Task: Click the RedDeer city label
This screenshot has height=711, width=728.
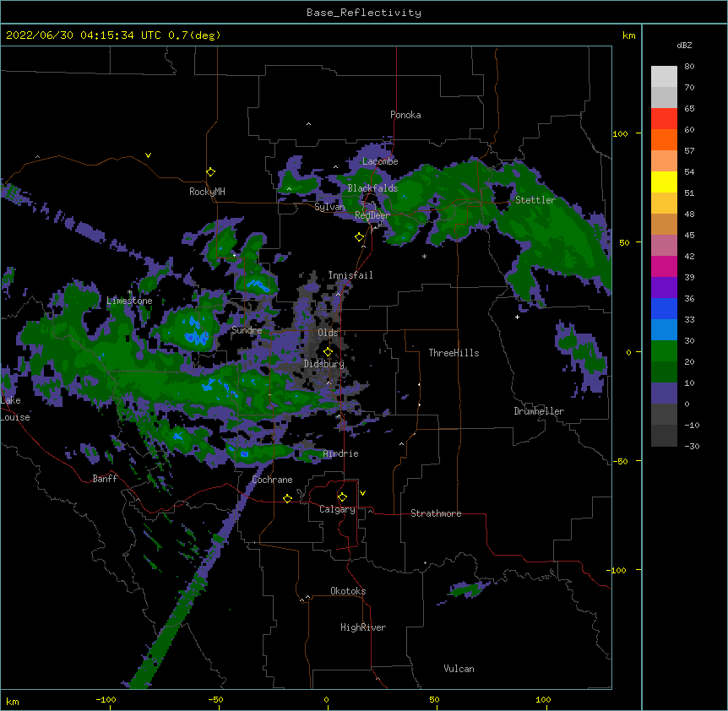Action: point(372,215)
